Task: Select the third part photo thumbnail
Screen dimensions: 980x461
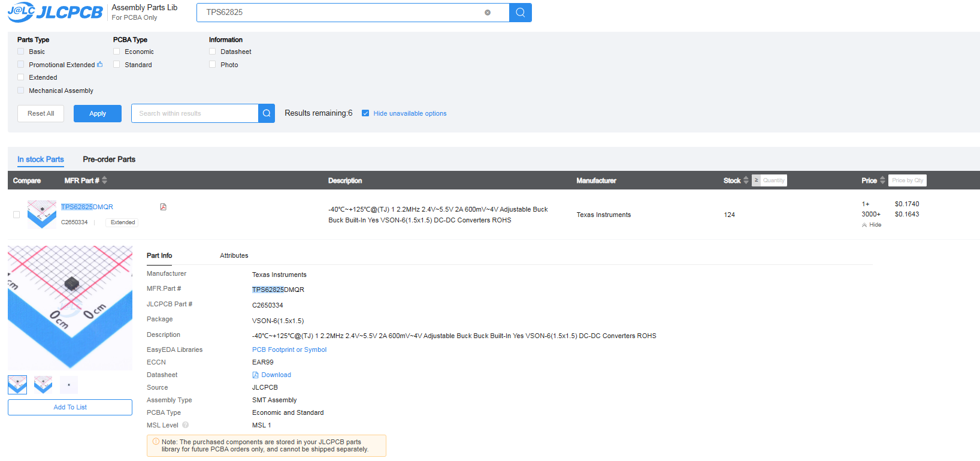Action: 69,385
